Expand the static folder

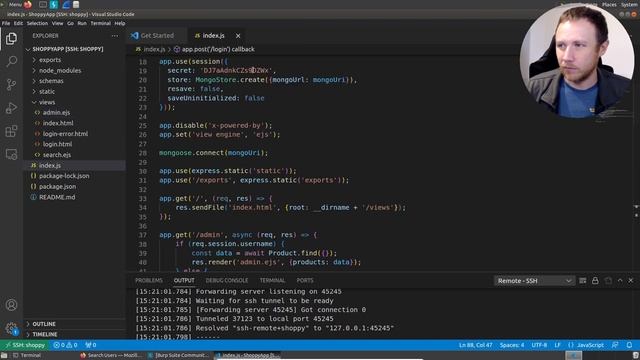47,92
